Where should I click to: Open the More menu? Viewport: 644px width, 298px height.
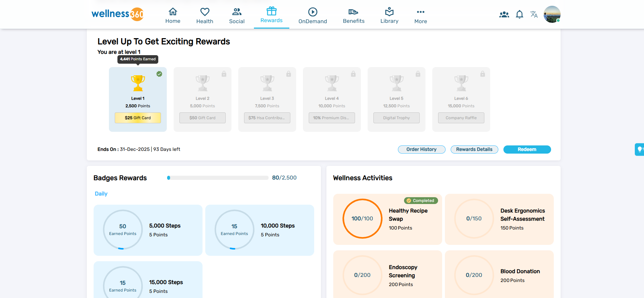(x=420, y=16)
